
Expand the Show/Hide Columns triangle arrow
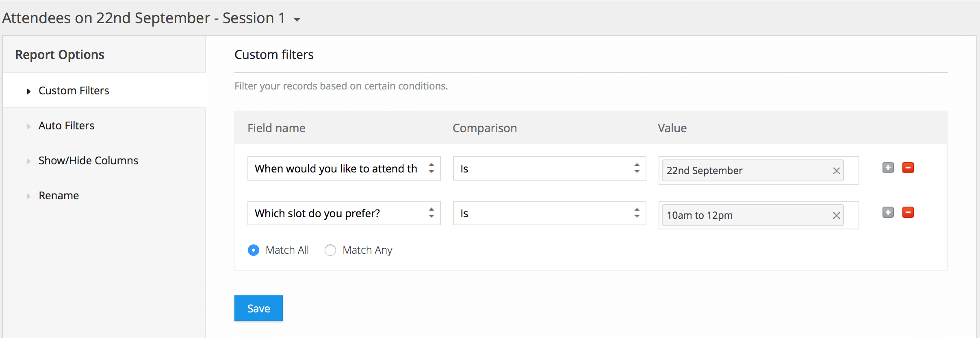click(28, 161)
